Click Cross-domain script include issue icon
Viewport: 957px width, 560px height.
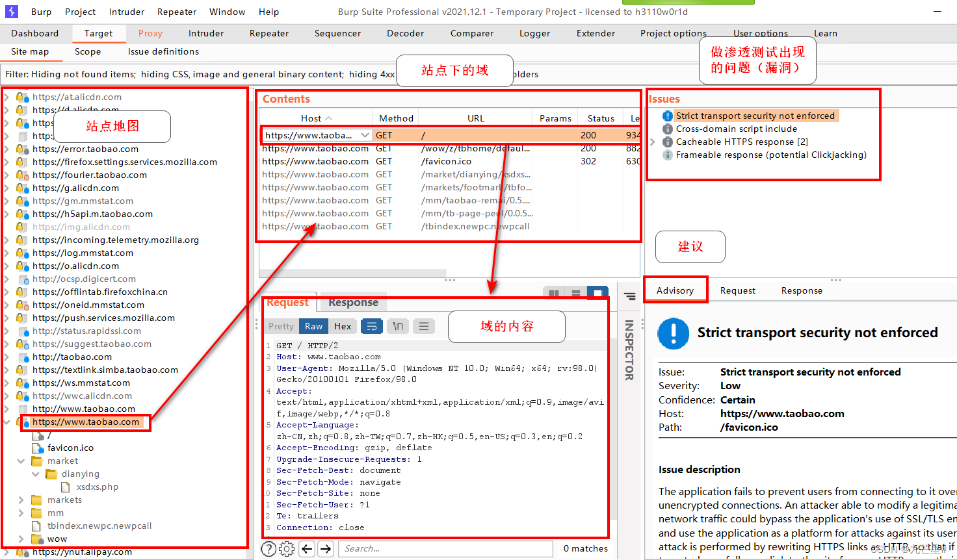(x=668, y=129)
